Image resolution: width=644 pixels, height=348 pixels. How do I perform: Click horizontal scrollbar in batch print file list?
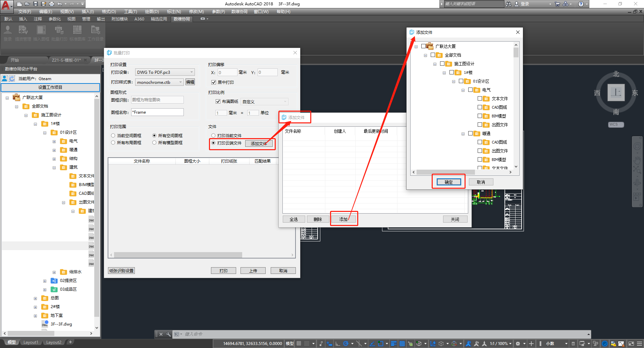point(178,255)
